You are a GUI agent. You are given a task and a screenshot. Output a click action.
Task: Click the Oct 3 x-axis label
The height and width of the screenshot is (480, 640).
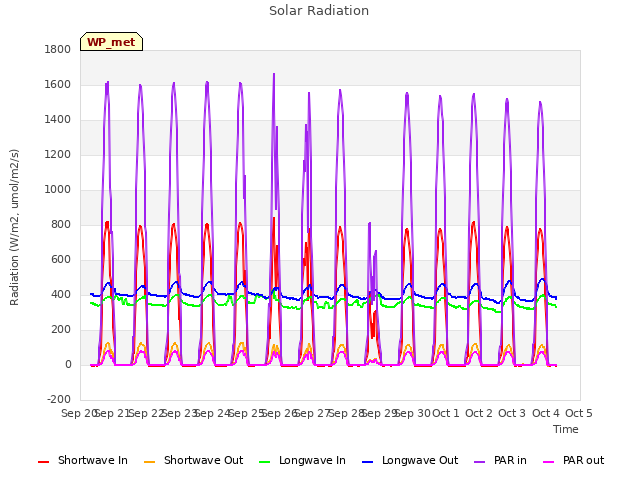coord(512,413)
